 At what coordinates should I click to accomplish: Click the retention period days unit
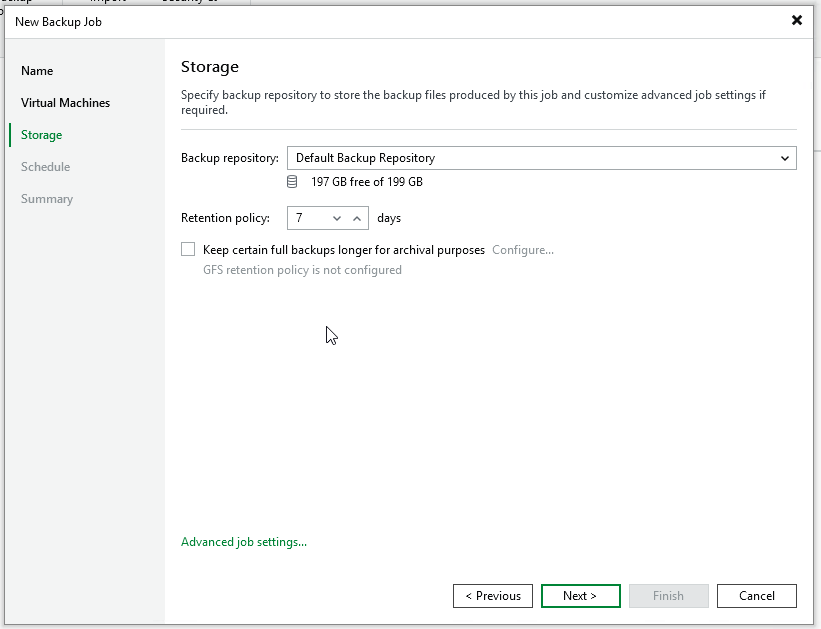coord(389,218)
